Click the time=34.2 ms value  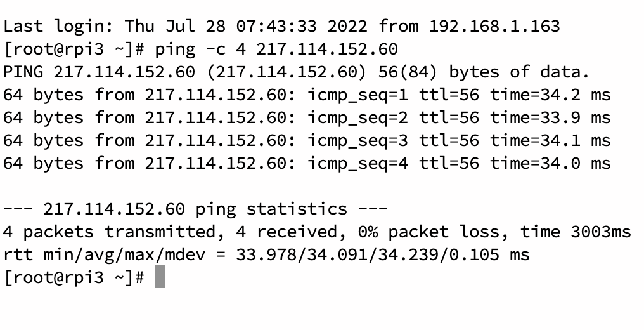coord(550,95)
